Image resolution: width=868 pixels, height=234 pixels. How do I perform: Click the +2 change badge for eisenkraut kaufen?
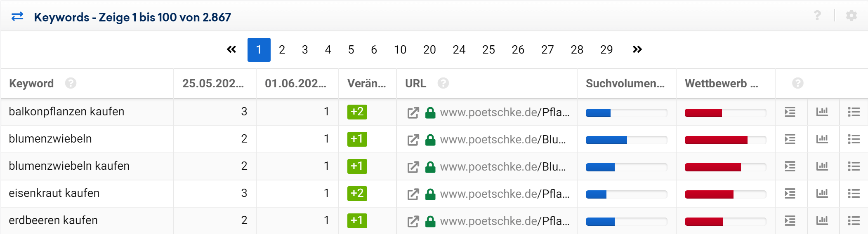[357, 193]
